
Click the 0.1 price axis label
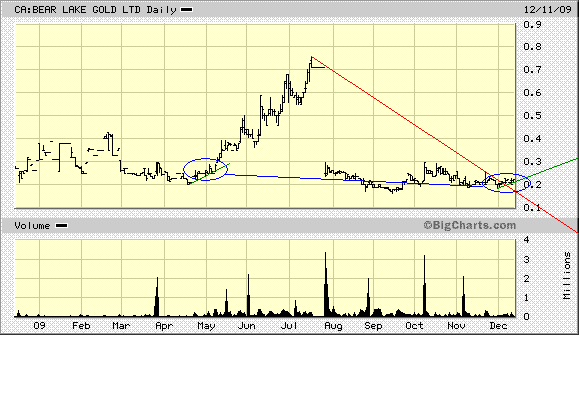pos(532,207)
